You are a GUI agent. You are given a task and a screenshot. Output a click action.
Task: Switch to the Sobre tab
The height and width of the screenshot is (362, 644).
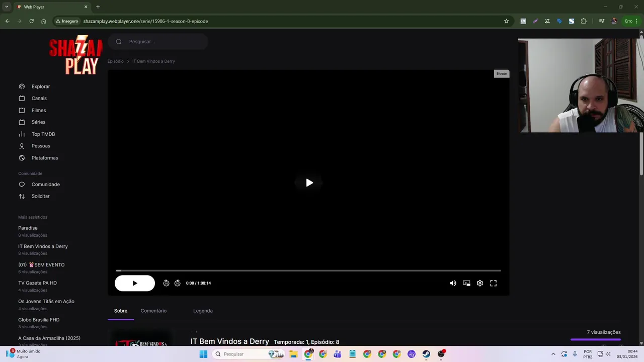(x=121, y=311)
